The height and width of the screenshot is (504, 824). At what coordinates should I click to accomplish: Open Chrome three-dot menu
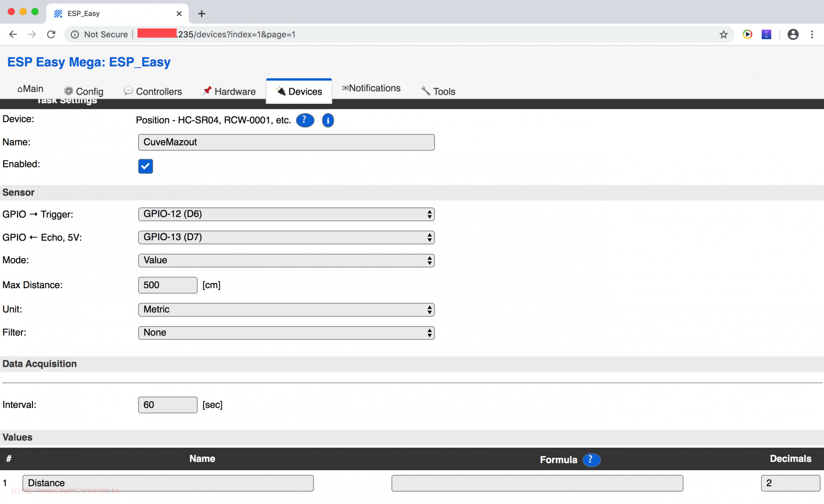(x=812, y=34)
